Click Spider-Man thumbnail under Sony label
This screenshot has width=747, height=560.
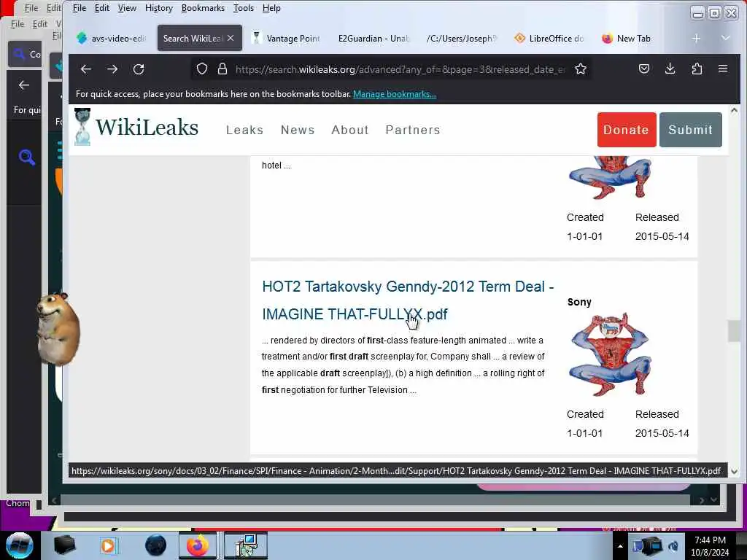(610, 354)
